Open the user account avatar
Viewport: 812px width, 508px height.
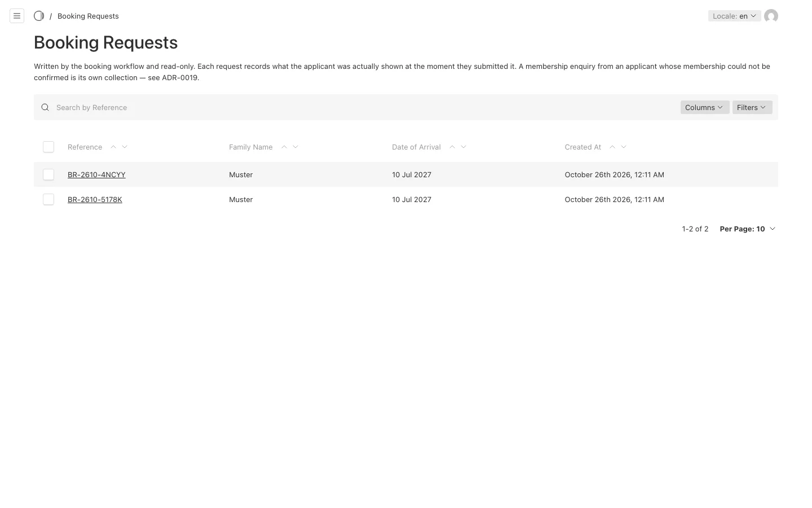(771, 16)
